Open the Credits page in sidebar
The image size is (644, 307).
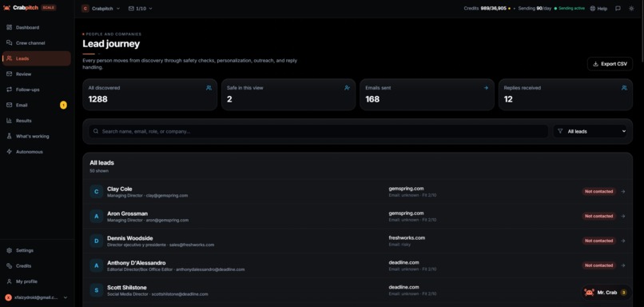click(36, 266)
